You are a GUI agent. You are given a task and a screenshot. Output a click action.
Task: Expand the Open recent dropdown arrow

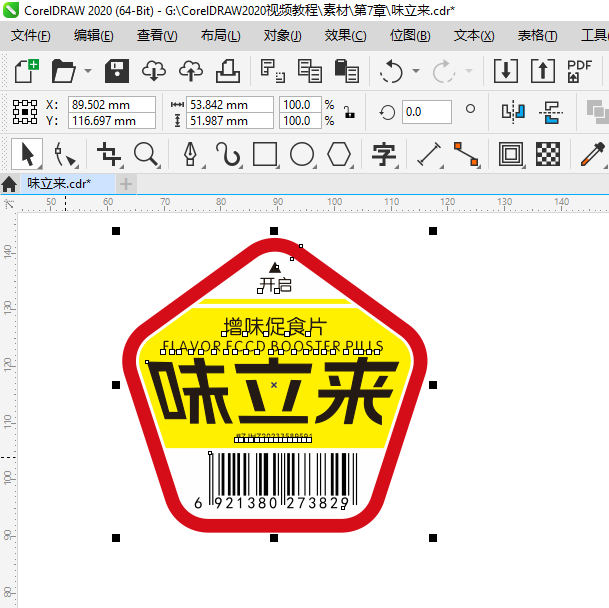coord(88,71)
